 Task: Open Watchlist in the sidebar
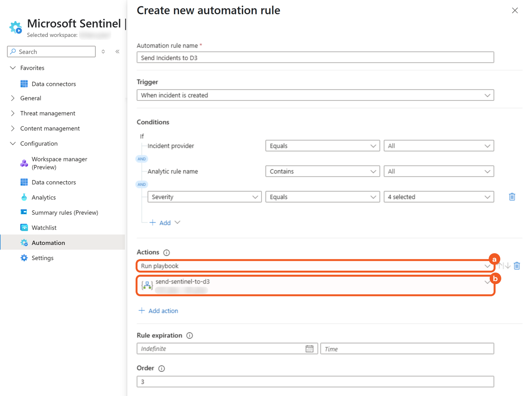point(44,228)
